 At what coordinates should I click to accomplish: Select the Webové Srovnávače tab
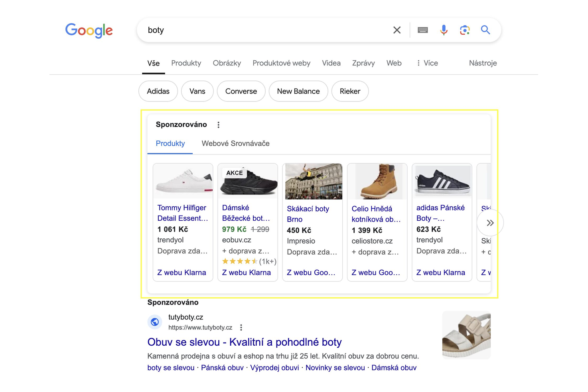pos(235,143)
